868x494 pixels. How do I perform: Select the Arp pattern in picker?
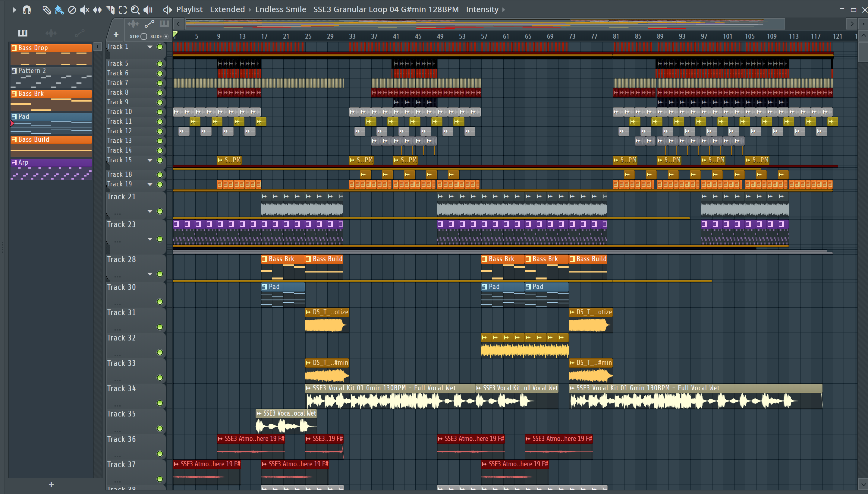51,169
